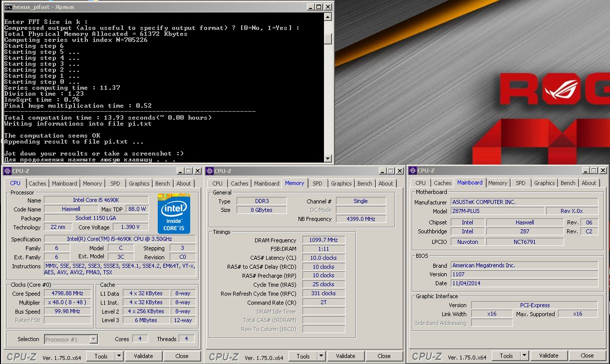Click the Southbridge value Z87
The width and height of the screenshot is (610, 364).
click(525, 231)
